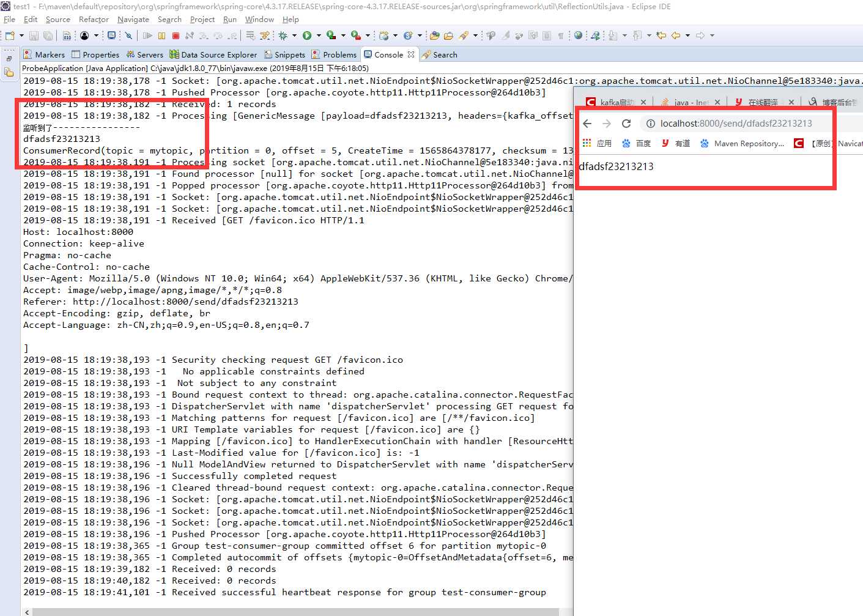Close the Console view tab
Screen dimensions: 863x616
[x=411, y=54]
